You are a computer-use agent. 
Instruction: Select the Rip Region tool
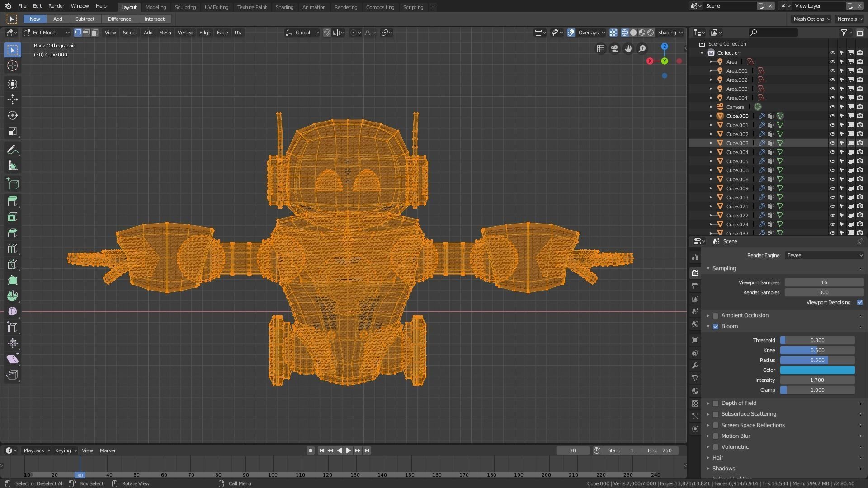click(13, 375)
